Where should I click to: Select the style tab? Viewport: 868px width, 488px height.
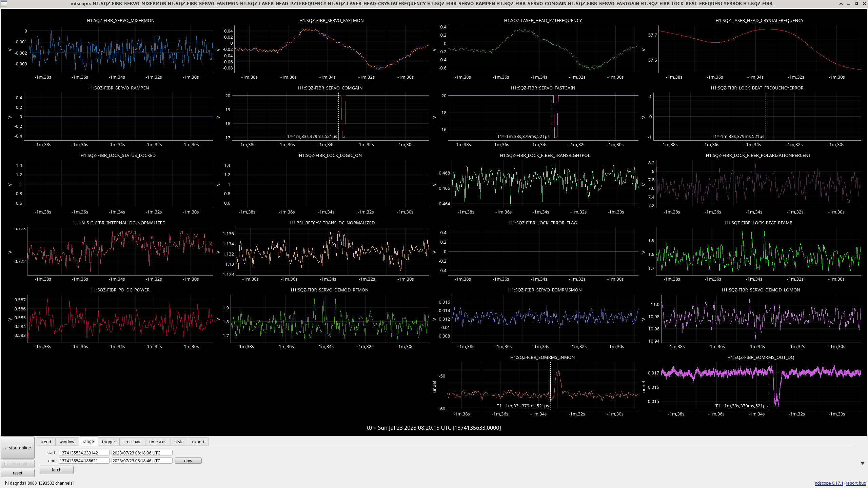[179, 442]
